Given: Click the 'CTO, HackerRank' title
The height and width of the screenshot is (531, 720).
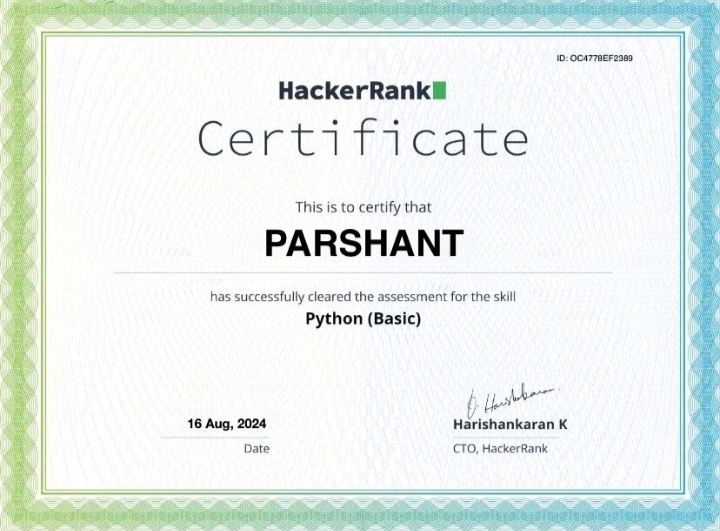Looking at the screenshot, I should point(500,448).
